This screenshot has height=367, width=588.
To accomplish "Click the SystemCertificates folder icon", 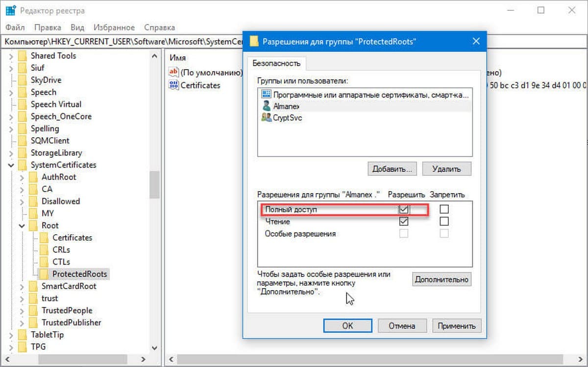I will [x=22, y=165].
